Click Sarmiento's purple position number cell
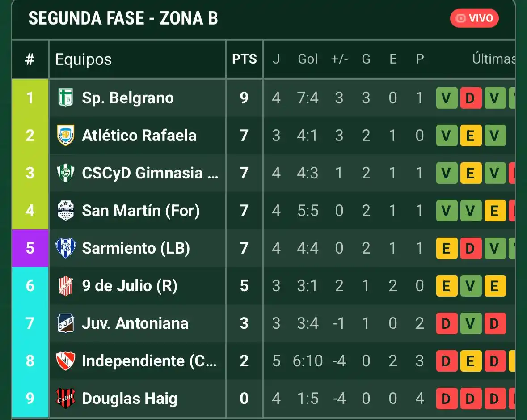 (30, 248)
